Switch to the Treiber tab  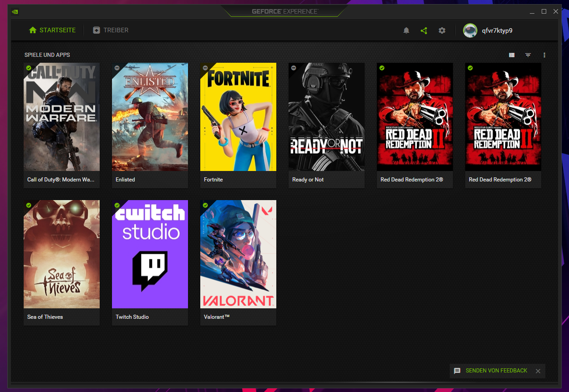[x=111, y=30]
